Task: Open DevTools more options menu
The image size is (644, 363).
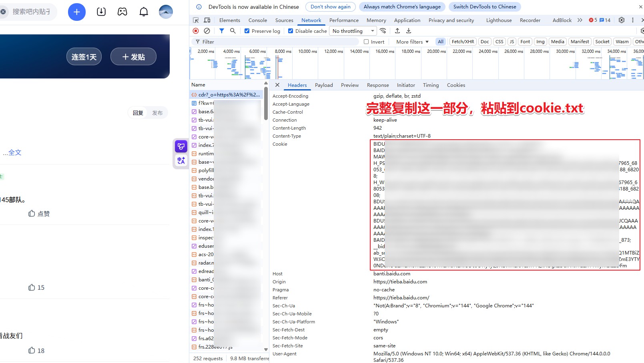Action: click(633, 20)
